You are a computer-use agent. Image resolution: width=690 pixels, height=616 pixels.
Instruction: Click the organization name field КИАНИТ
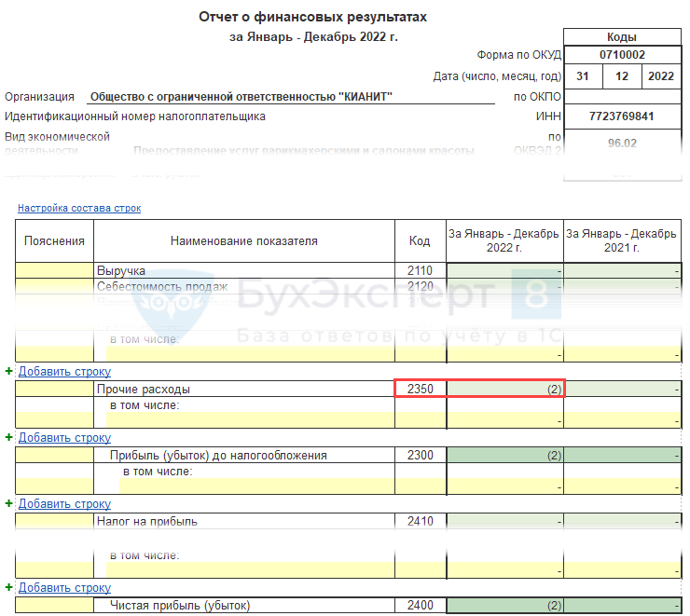(x=291, y=97)
